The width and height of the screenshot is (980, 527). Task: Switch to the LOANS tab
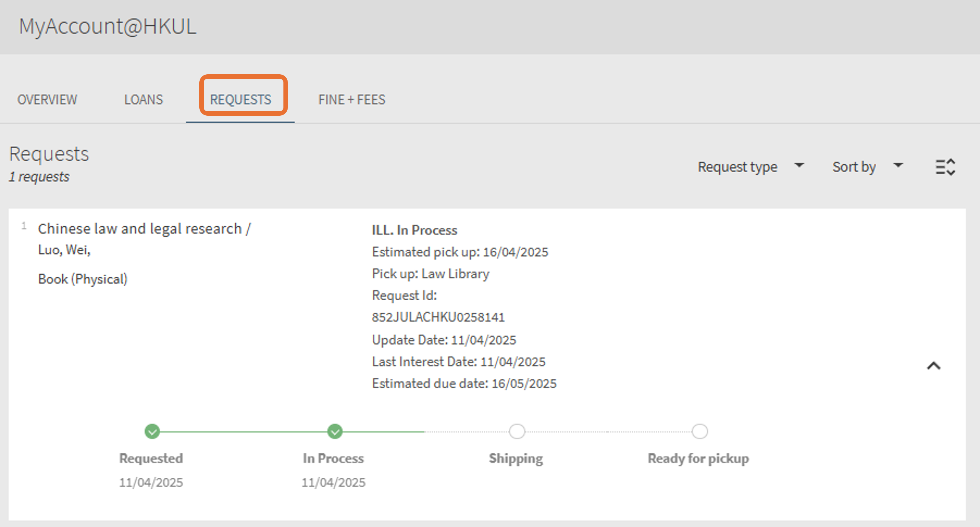point(143,100)
